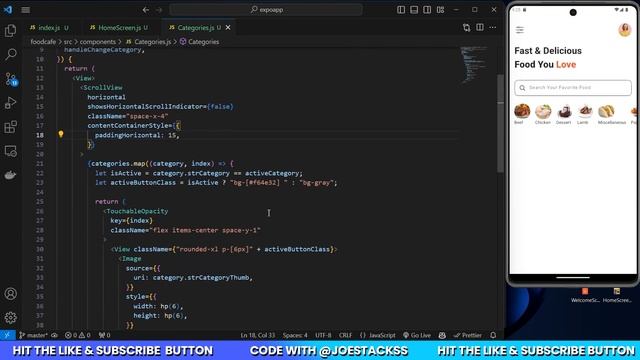Select the Lamb category
Screen dimensions: 640x360
pos(584,114)
